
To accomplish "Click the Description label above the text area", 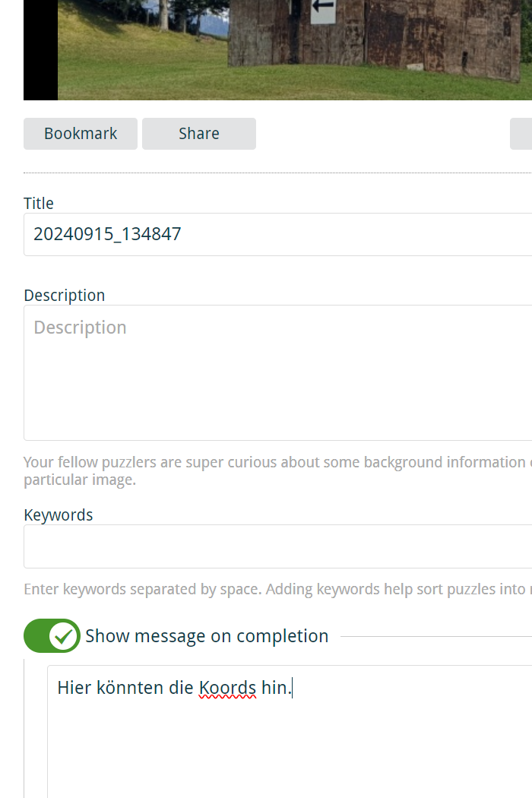I will click(64, 296).
